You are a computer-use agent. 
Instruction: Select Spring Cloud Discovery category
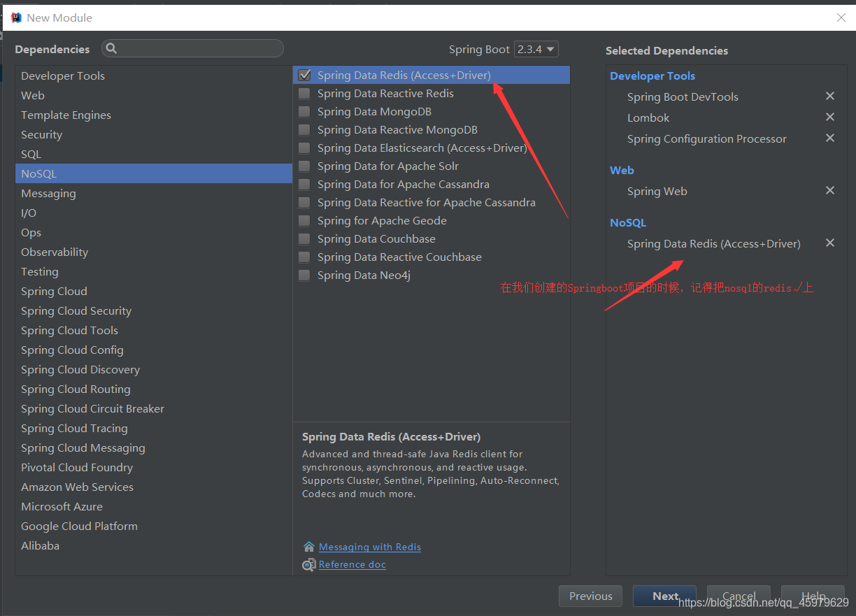pos(154,369)
